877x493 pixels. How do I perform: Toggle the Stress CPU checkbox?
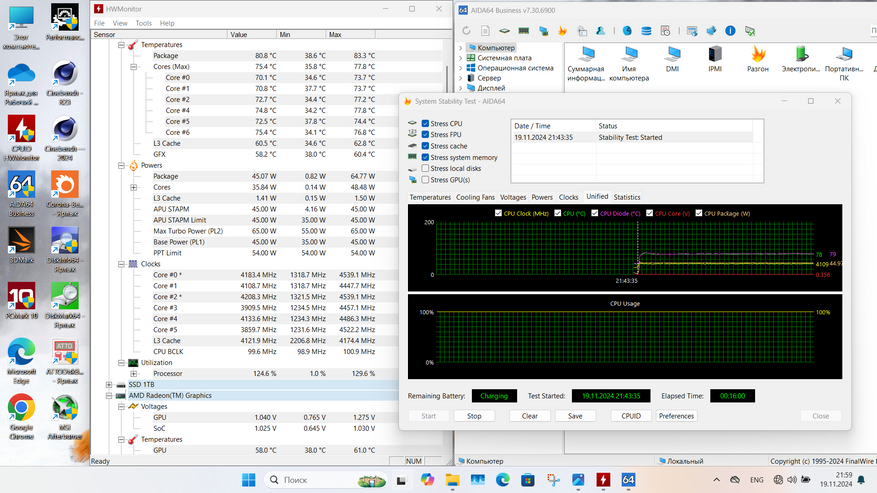425,123
